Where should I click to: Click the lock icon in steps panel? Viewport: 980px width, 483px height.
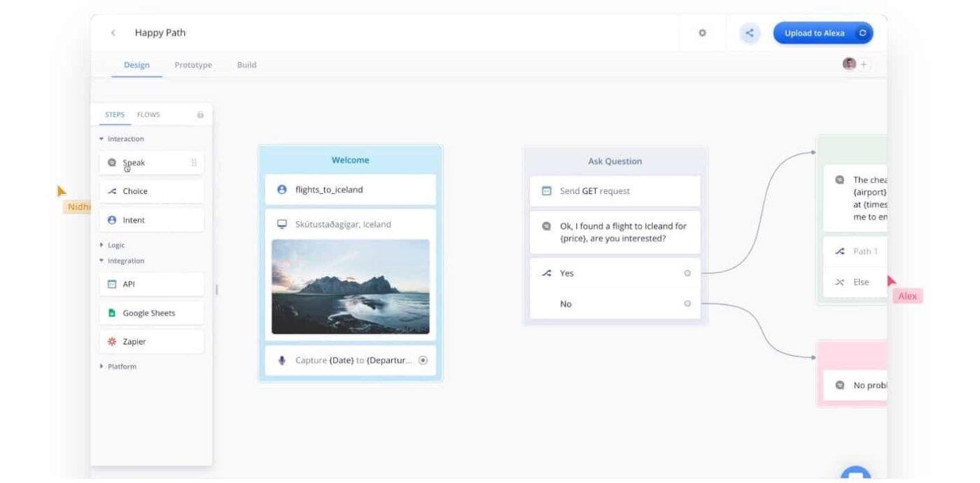click(x=200, y=115)
